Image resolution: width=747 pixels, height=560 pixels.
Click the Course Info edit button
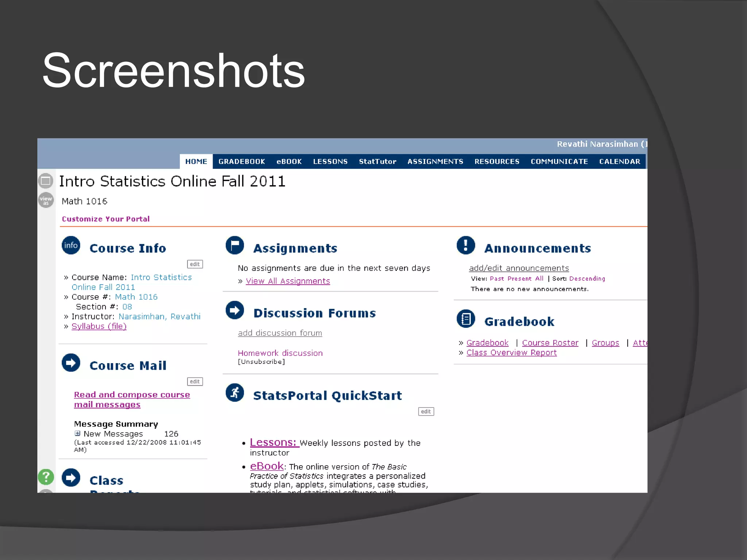tap(195, 264)
